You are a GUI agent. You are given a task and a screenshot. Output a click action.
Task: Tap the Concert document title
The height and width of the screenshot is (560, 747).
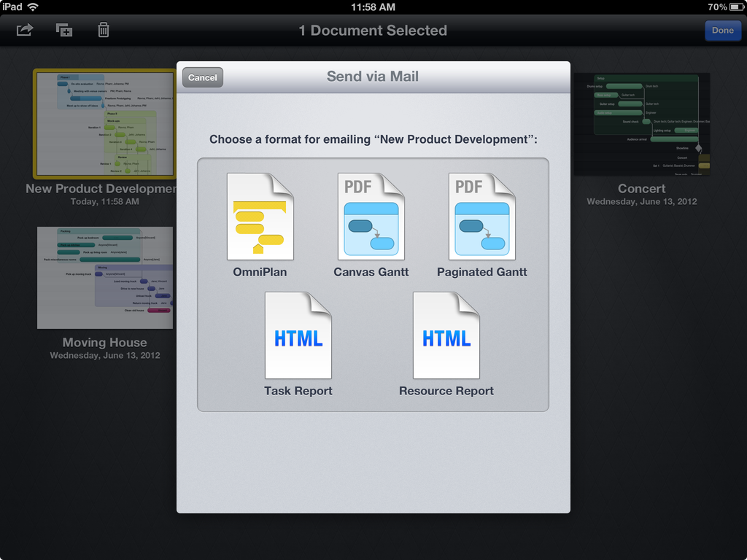click(642, 189)
